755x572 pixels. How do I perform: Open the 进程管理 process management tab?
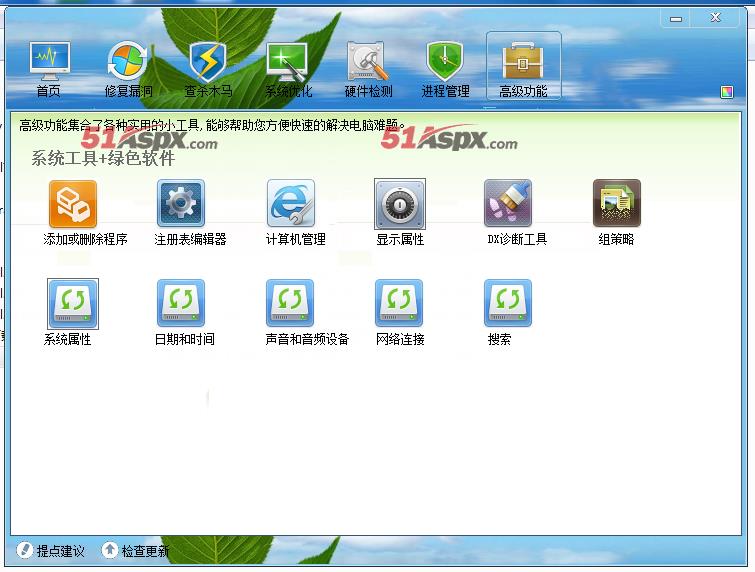pos(445,68)
